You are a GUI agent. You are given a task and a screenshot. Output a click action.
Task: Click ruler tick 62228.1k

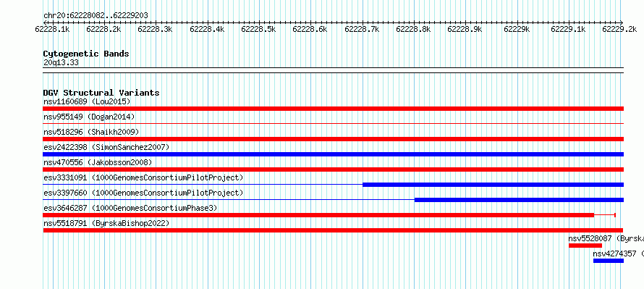pos(52,29)
